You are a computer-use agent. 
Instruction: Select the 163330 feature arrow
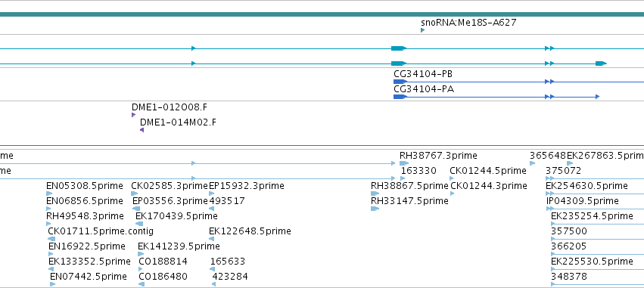(403, 178)
